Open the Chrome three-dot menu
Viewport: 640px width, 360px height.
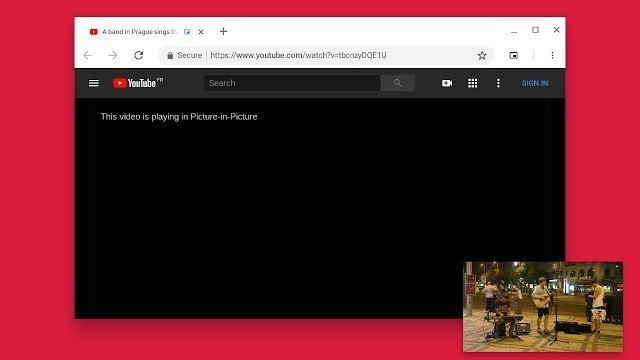click(x=552, y=55)
